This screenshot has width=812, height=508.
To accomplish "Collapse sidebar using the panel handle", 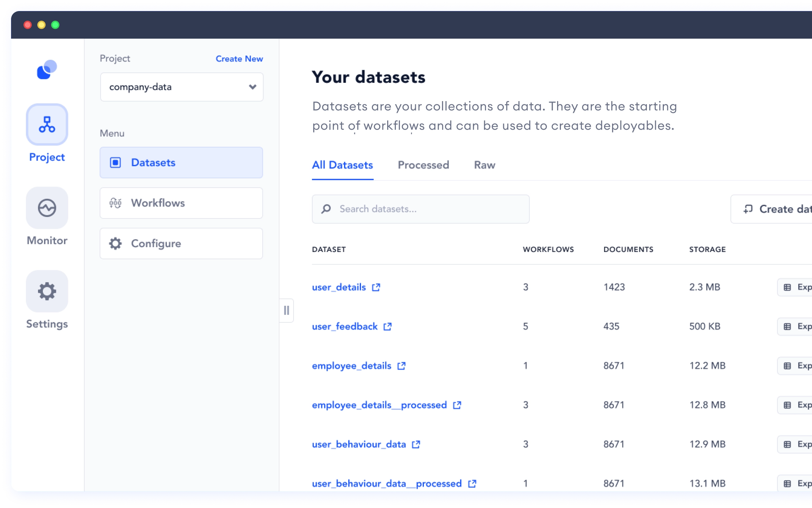I will (x=286, y=311).
